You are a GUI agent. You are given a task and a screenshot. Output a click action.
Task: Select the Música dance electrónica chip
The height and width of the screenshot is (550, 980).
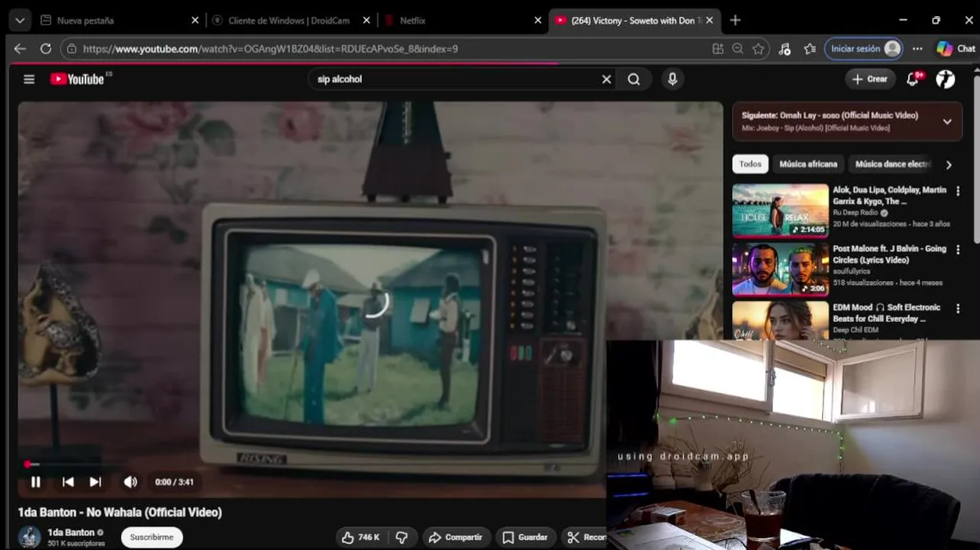893,164
